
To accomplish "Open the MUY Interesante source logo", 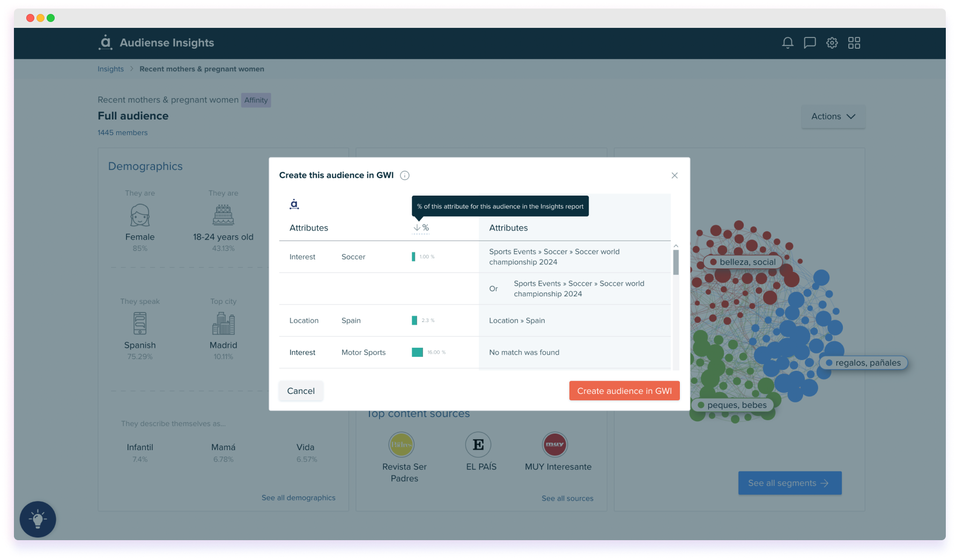I will pos(555,445).
